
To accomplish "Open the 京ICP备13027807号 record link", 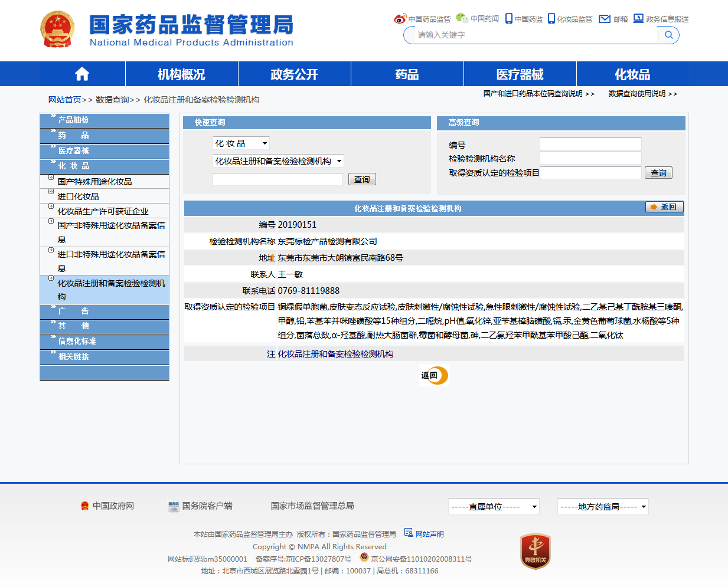I will point(318,559).
